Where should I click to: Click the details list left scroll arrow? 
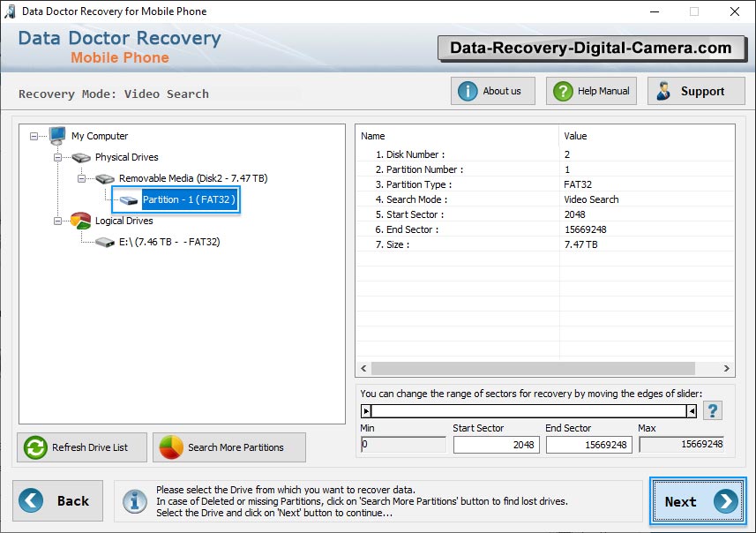(x=363, y=369)
